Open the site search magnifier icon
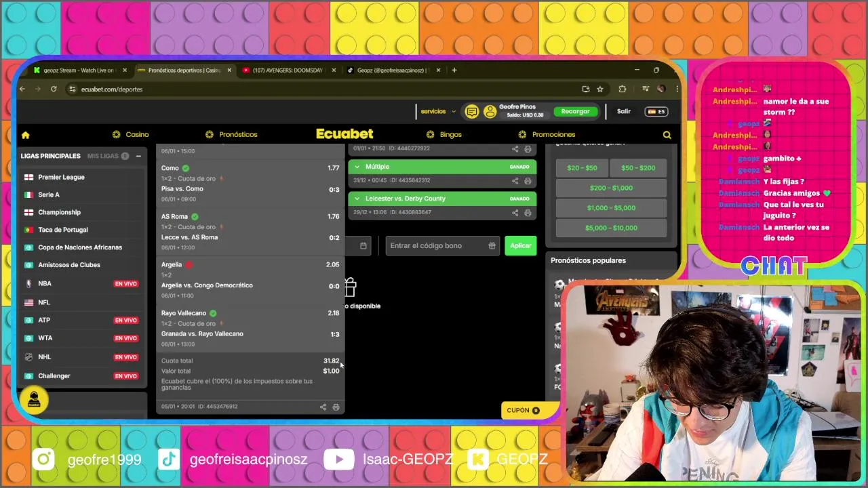Screen dimensions: 868x488 tap(667, 135)
